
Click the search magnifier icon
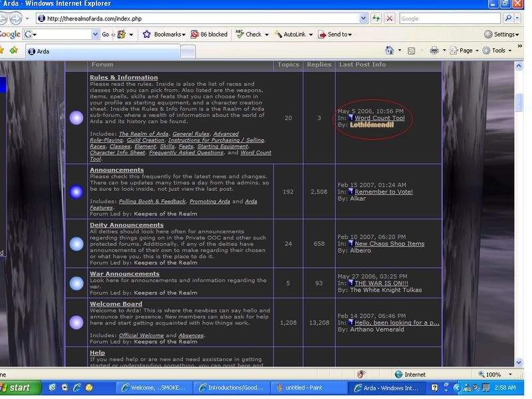(509, 19)
